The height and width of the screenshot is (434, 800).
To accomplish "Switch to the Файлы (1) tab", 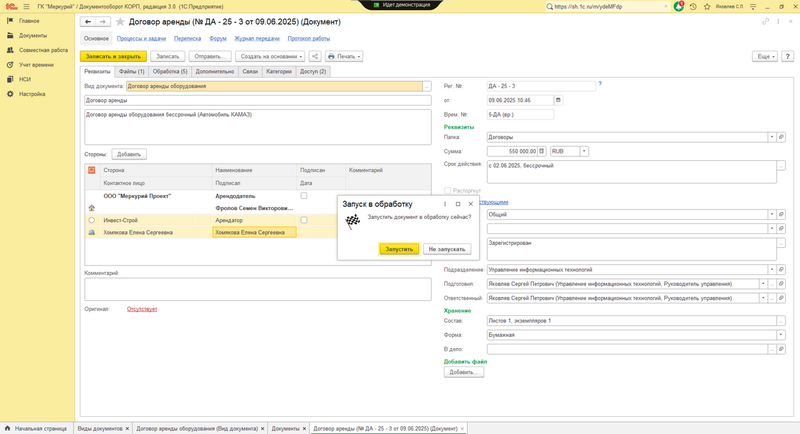I will click(x=131, y=72).
